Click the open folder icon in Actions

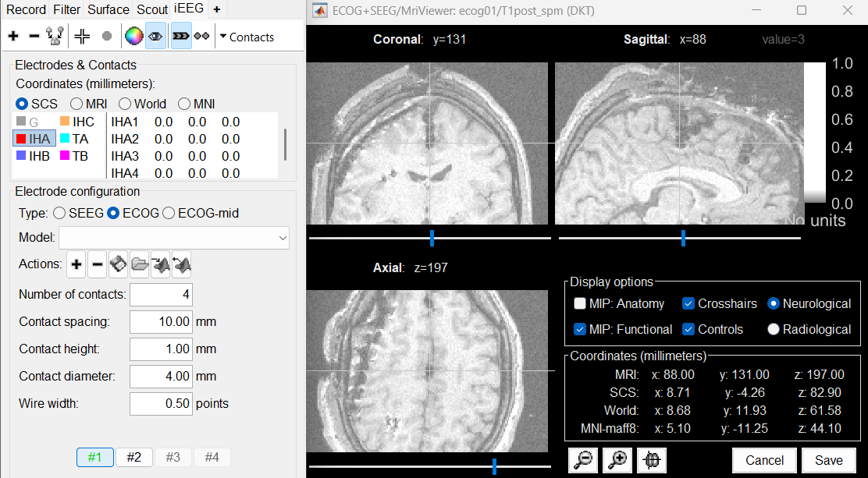139,265
